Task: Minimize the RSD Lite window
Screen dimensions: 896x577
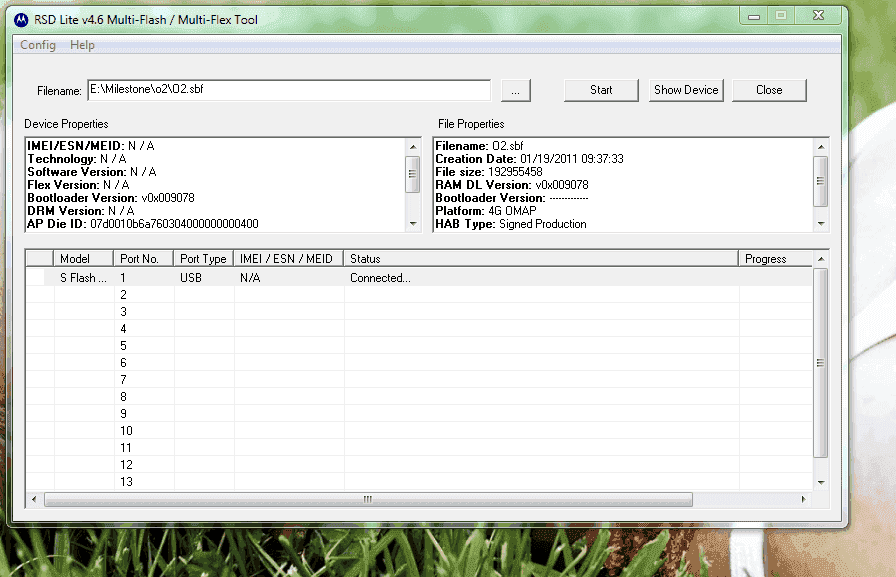Action: pyautogui.click(x=754, y=17)
